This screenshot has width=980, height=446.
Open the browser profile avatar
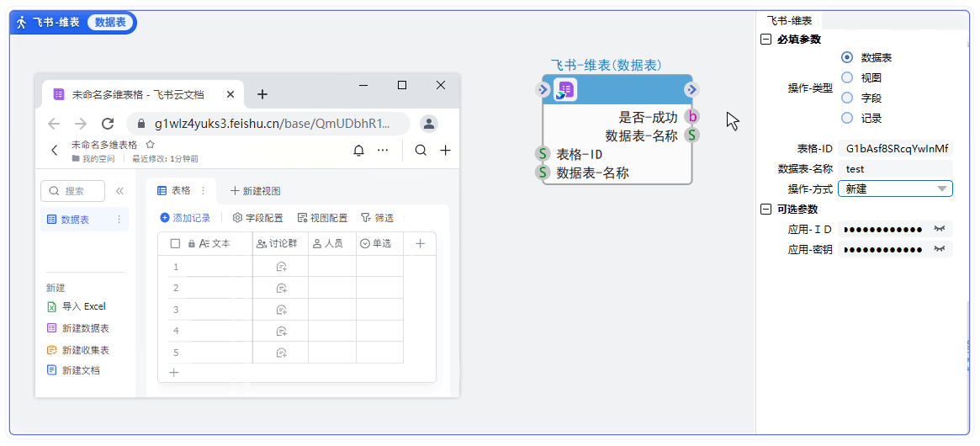tap(429, 123)
